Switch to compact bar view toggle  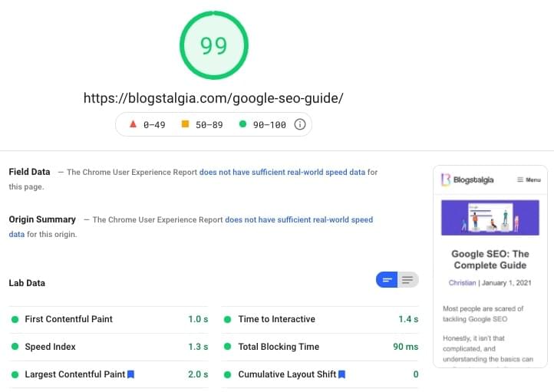pyautogui.click(x=387, y=280)
